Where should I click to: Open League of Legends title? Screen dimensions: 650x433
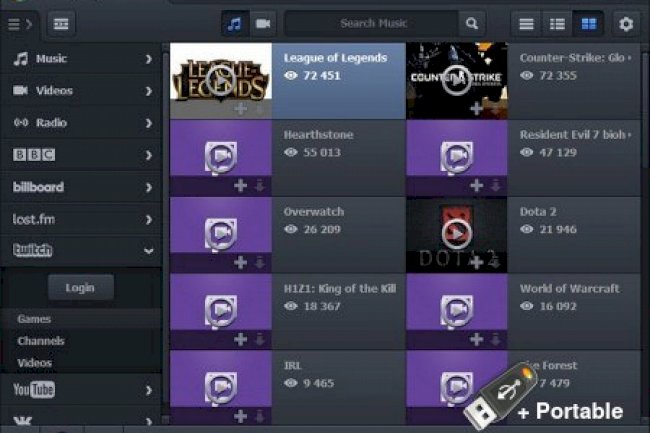(335, 58)
